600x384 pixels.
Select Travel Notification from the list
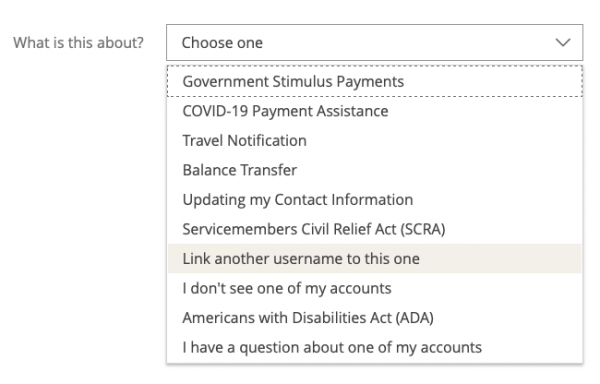375,140
